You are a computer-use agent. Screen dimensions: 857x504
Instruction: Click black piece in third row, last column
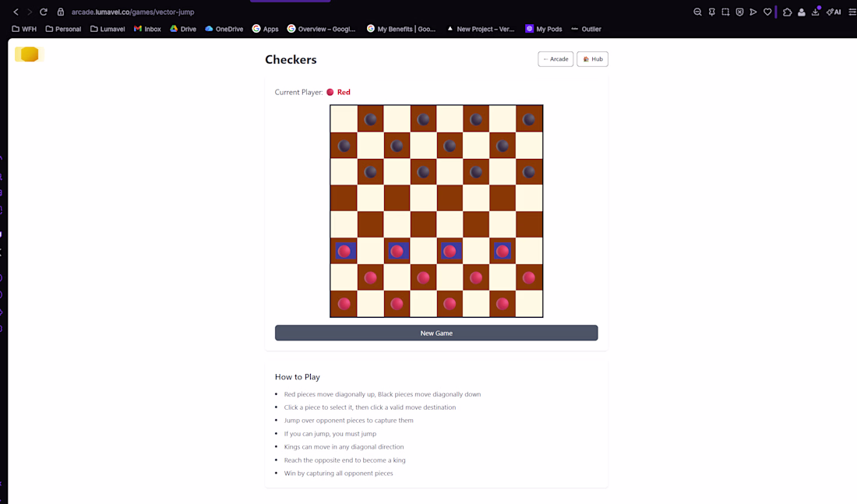528,172
